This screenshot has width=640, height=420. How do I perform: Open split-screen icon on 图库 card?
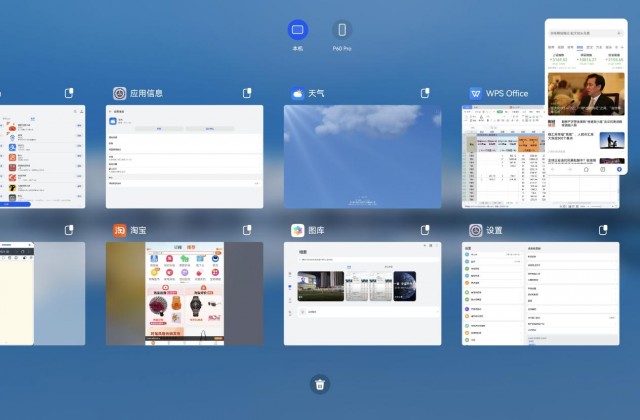pyautogui.click(x=425, y=230)
